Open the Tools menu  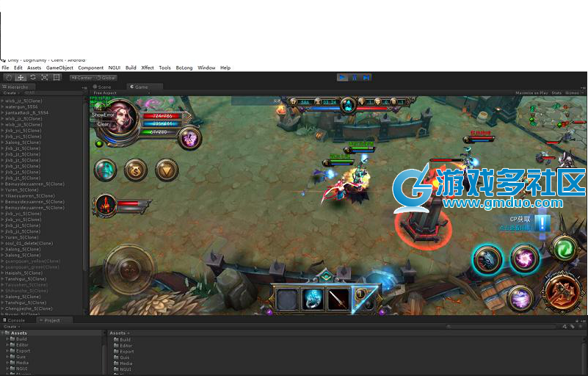164,68
